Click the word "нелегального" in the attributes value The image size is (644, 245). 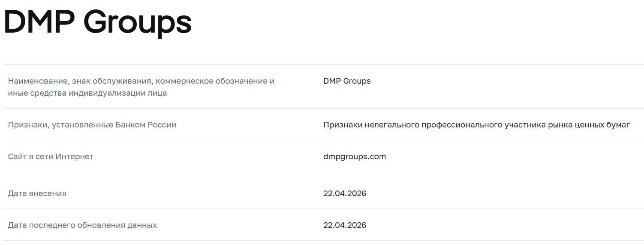[x=391, y=125]
